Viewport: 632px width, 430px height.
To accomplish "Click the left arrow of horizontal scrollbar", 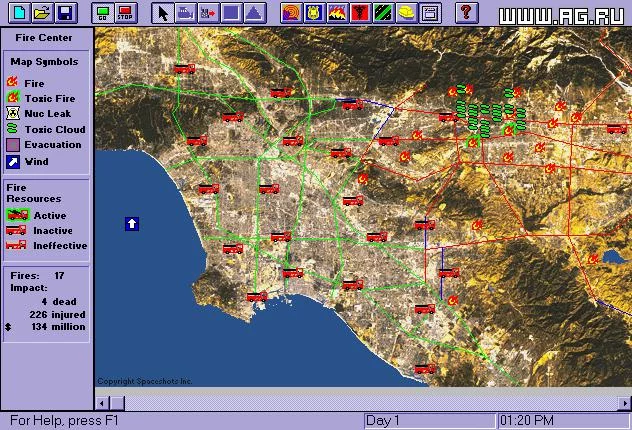I will (102, 403).
